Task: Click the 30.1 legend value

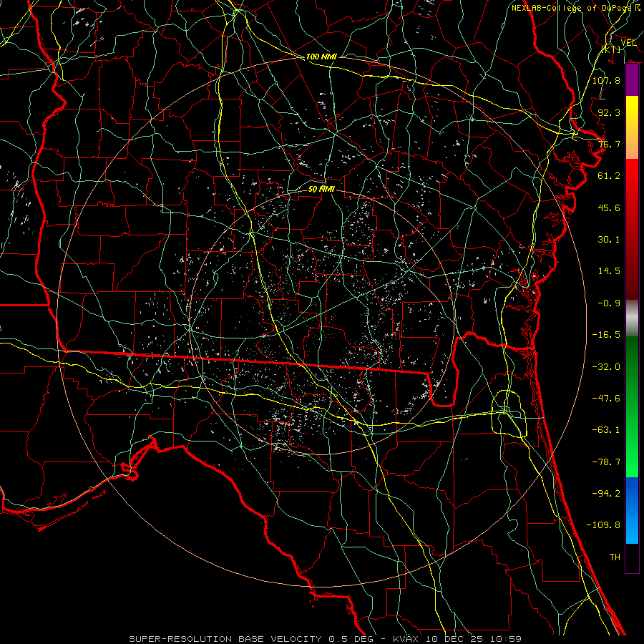Action: pyautogui.click(x=609, y=240)
